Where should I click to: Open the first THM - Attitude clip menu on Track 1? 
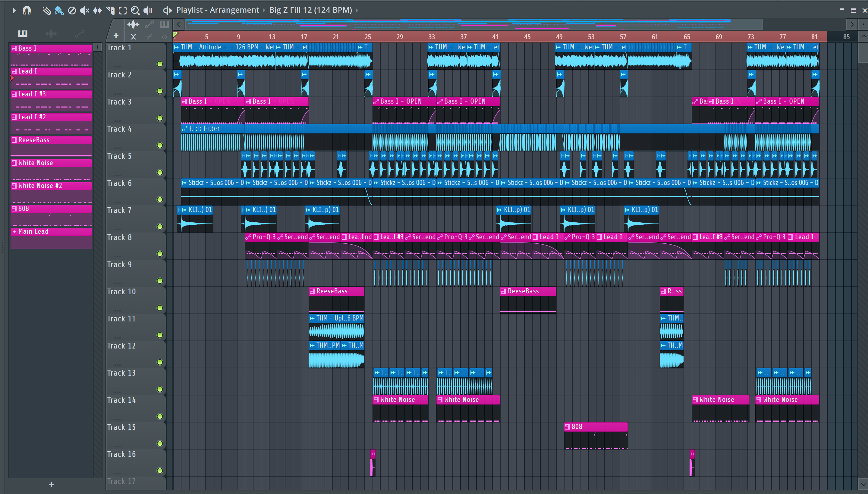tap(176, 47)
